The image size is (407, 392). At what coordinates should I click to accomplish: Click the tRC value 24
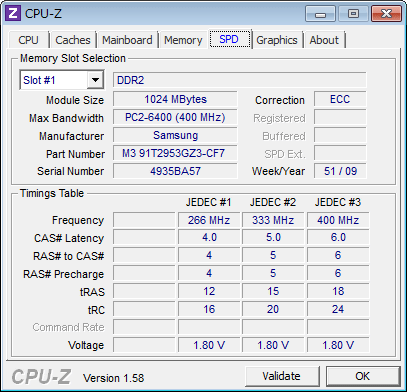click(x=338, y=309)
